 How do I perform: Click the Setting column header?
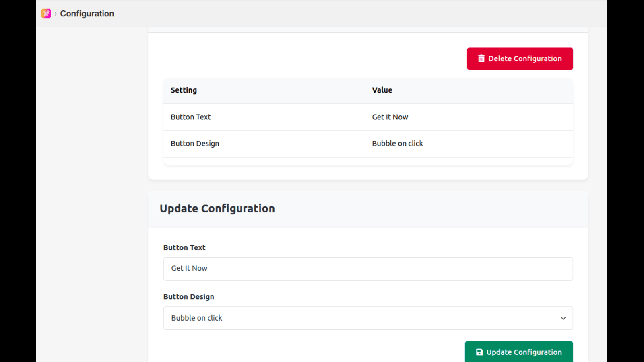(184, 90)
